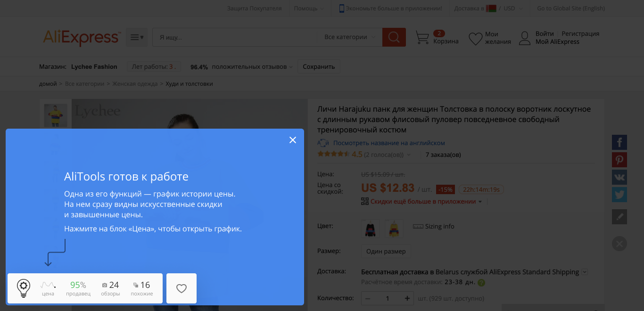This screenshot has width=644, height=311.
Task: Click the search magnifier button
Action: [394, 37]
